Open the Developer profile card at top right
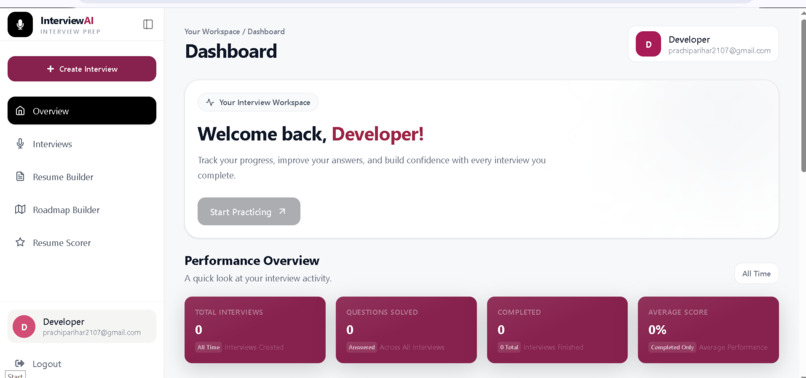This screenshot has width=806, height=378. point(703,44)
